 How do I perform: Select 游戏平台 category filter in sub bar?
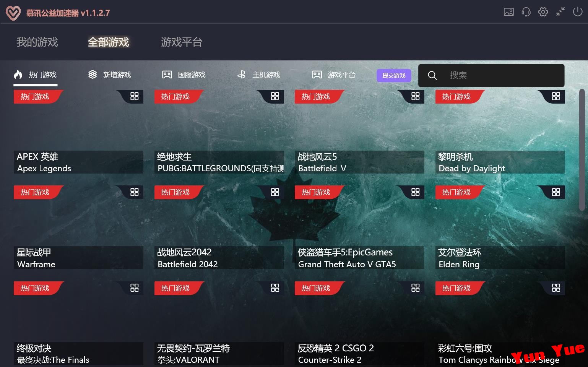click(334, 75)
